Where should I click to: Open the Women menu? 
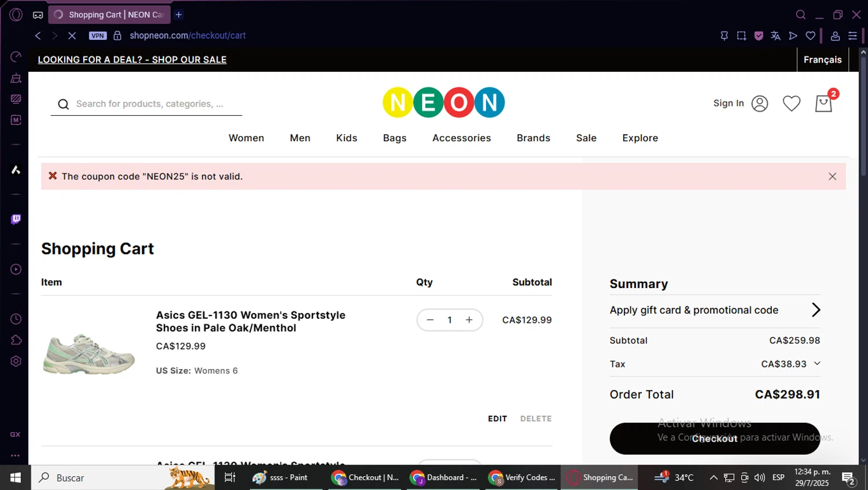[x=247, y=138]
